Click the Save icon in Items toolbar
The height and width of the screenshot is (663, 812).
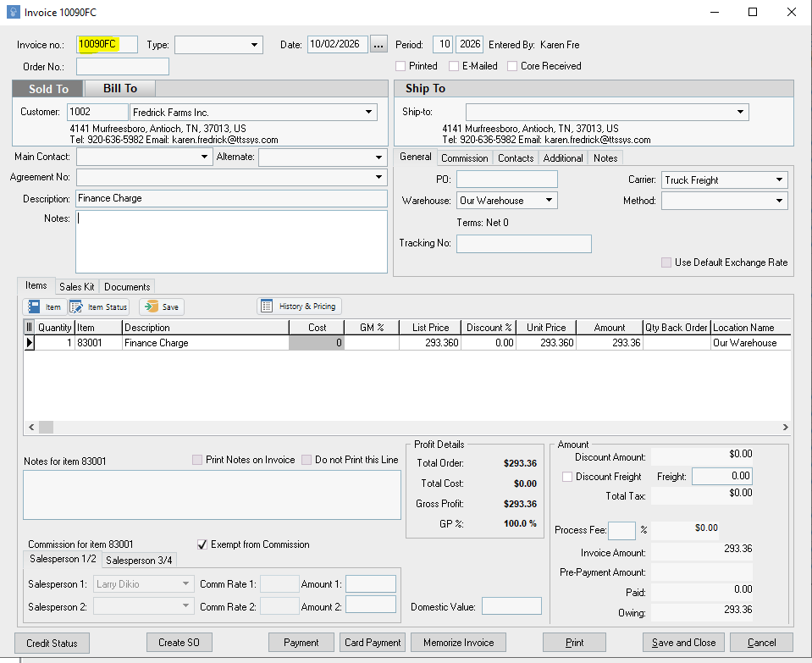coord(162,307)
